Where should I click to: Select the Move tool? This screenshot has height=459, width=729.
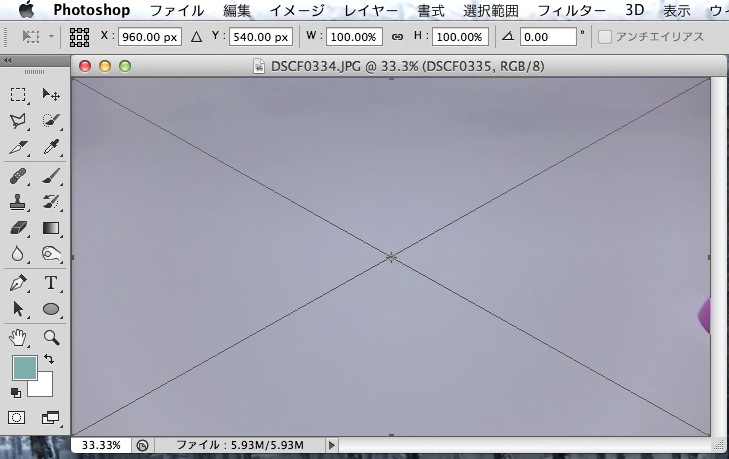click(51, 94)
